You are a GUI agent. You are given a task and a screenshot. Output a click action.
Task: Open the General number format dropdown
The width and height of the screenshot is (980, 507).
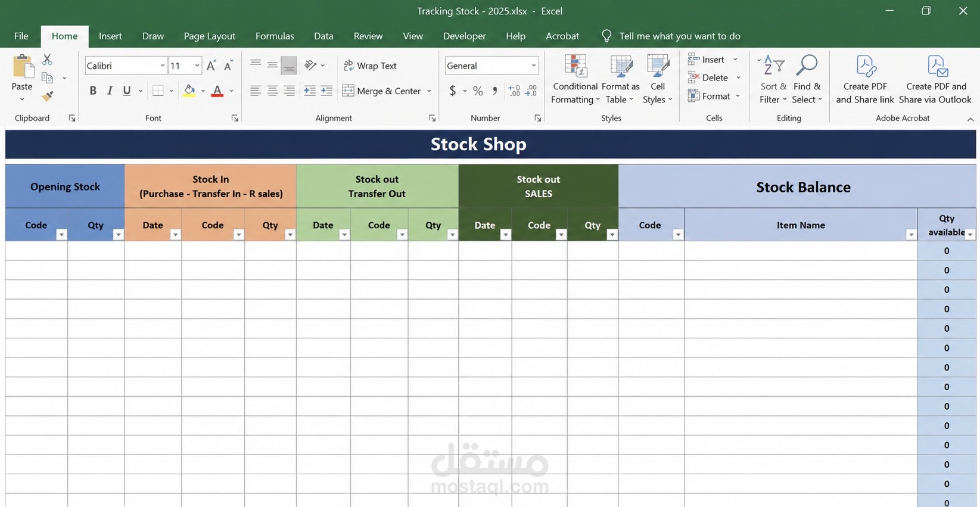[x=533, y=66]
